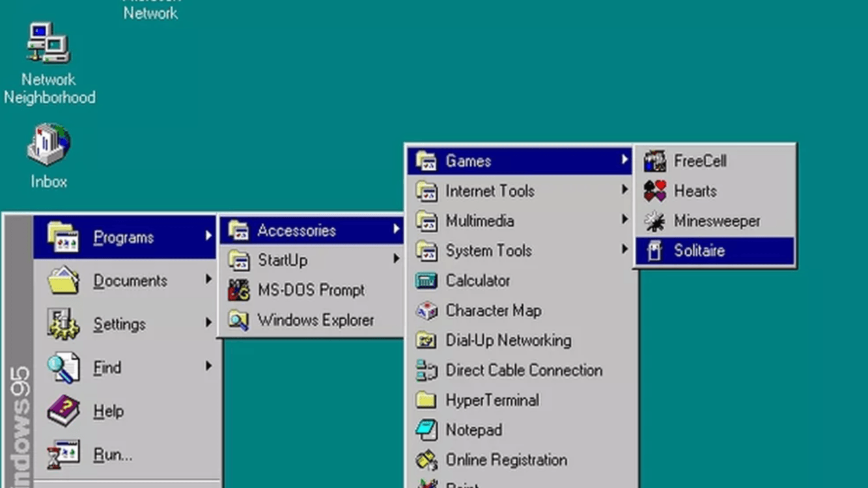Expand the StartUp submenu arrow
The image size is (868, 488).
396,259
